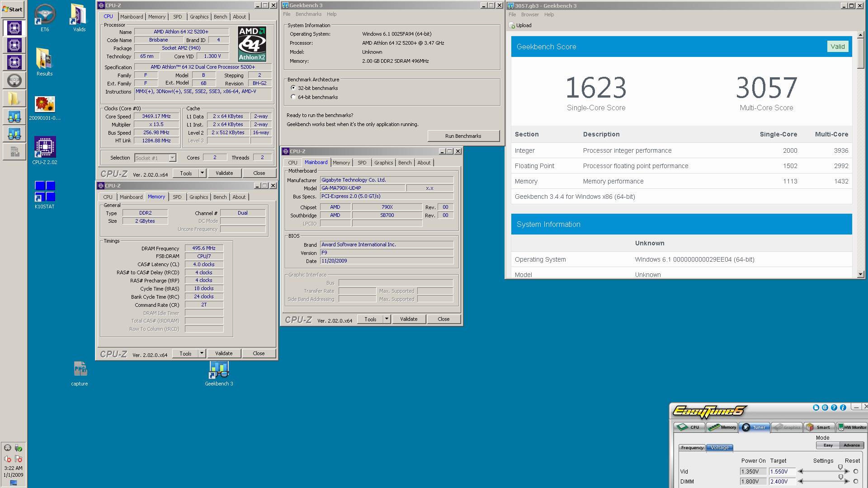Open the Valids folder shortcut on desktop
The height and width of the screenshot is (488, 868).
tap(79, 18)
